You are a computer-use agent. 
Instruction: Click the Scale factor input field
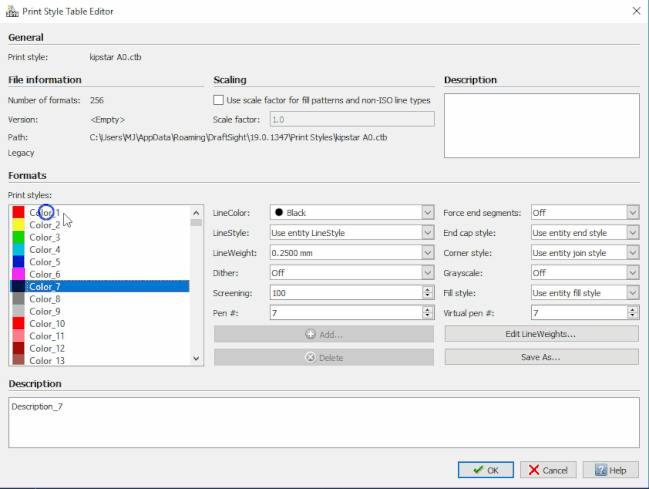tap(352, 120)
